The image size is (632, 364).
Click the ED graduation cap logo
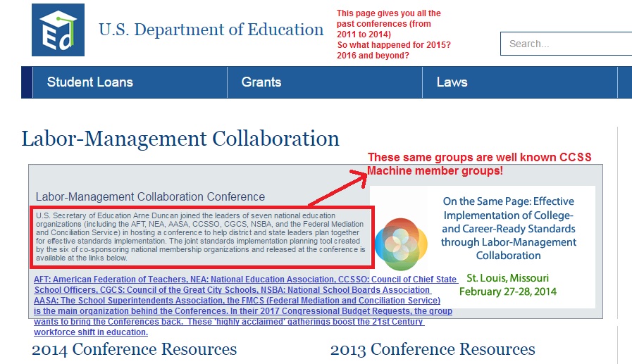[58, 30]
